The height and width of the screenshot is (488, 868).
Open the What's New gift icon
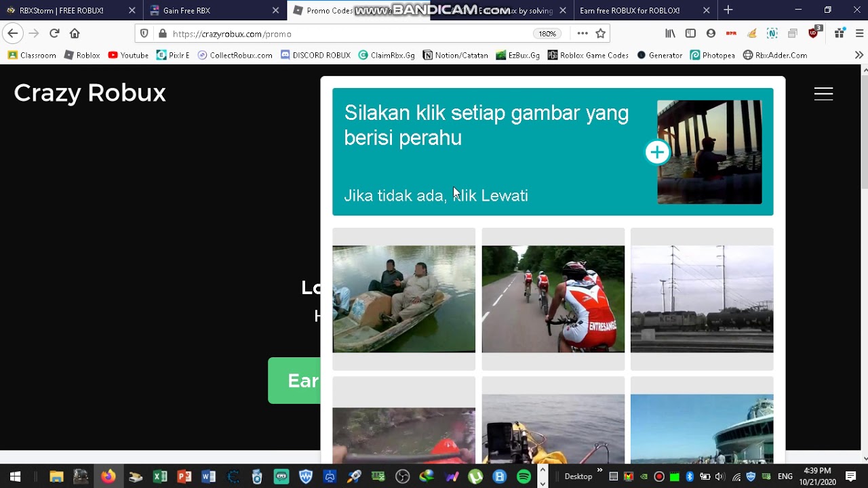840,33
